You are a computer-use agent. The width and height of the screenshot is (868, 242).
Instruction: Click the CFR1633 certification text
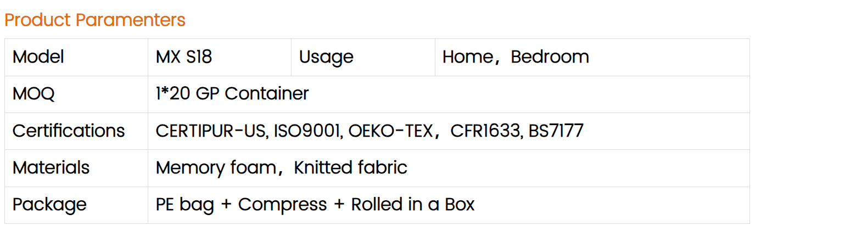[x=486, y=131]
